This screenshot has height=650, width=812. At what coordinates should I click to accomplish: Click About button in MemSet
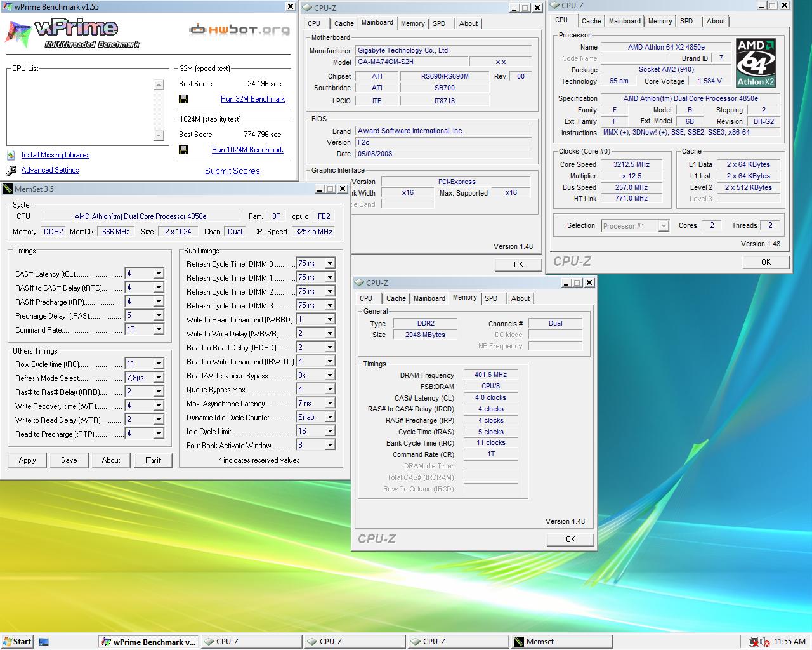click(111, 460)
